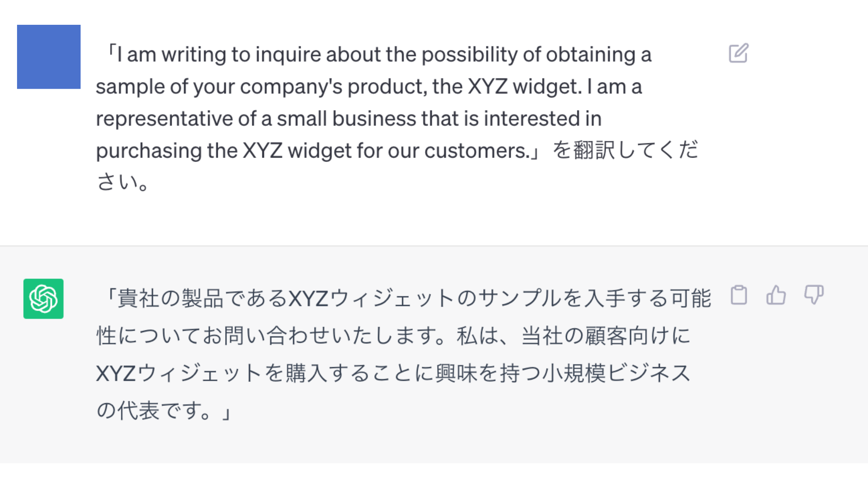Click the response line 「性についてお問い合わせいたします」
Screen dimensions: 868x488
point(393,335)
